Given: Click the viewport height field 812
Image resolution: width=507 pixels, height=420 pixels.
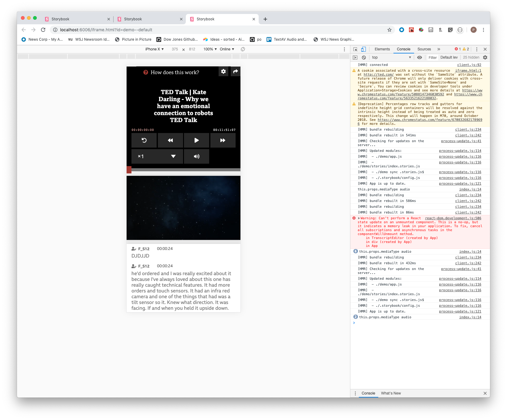Looking at the screenshot, I should [x=192, y=49].
